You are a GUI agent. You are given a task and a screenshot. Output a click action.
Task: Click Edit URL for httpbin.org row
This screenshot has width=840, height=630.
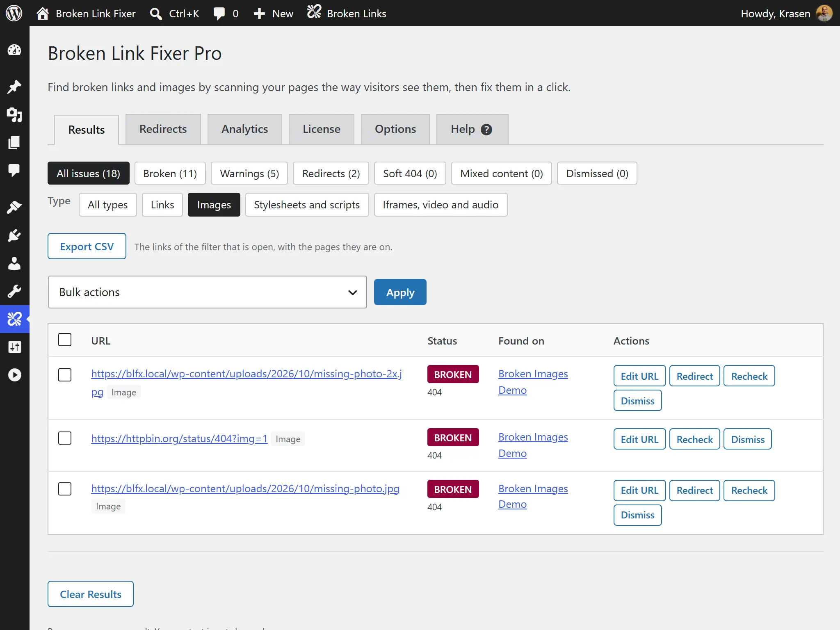(x=639, y=439)
